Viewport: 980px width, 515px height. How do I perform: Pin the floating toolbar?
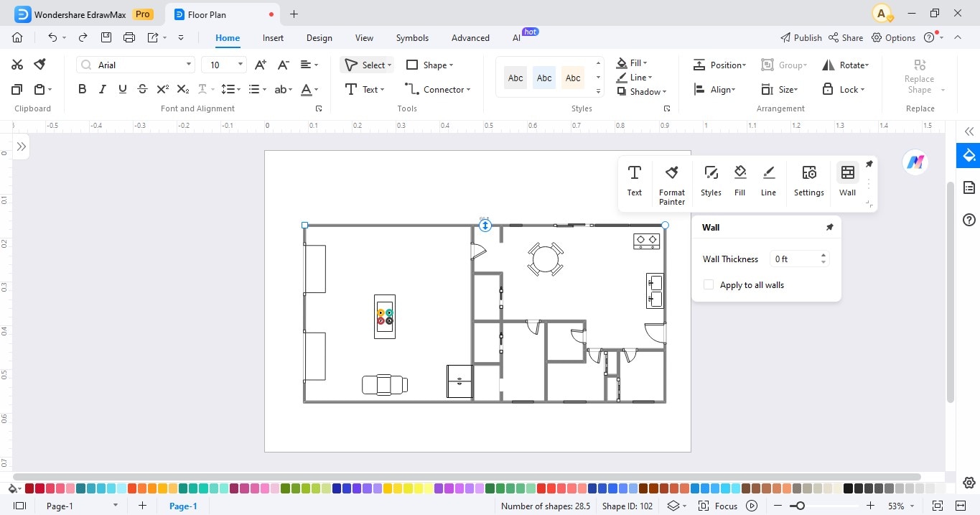[x=869, y=164]
